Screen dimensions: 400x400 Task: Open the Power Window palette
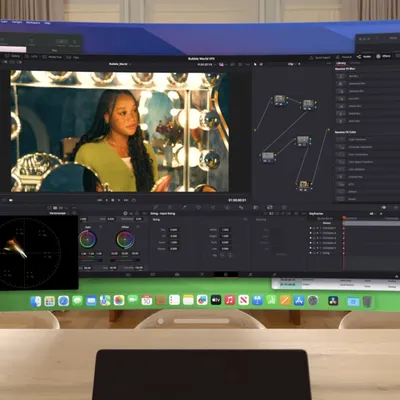point(198,207)
